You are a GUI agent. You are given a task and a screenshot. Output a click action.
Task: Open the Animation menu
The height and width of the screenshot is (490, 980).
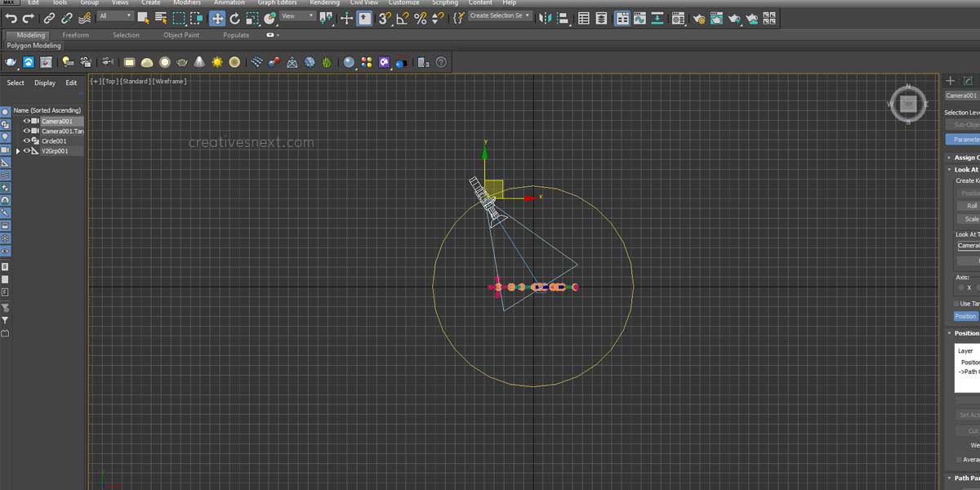(229, 2)
